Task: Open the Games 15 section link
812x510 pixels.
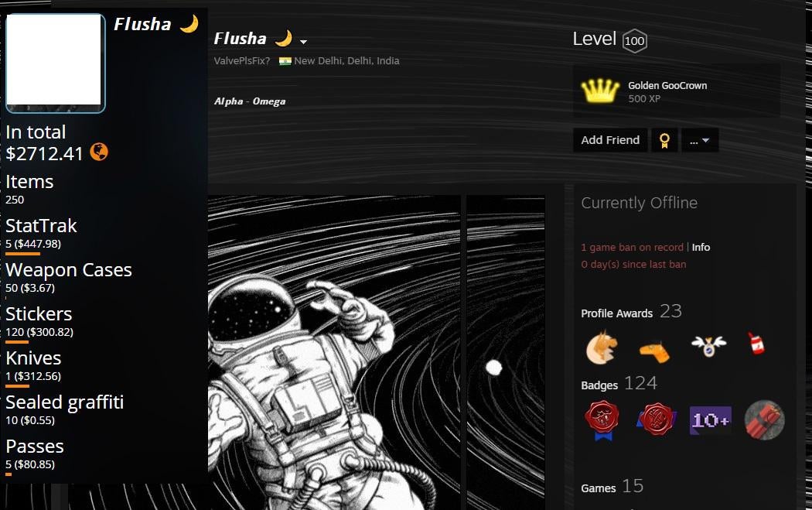Action: [612, 486]
